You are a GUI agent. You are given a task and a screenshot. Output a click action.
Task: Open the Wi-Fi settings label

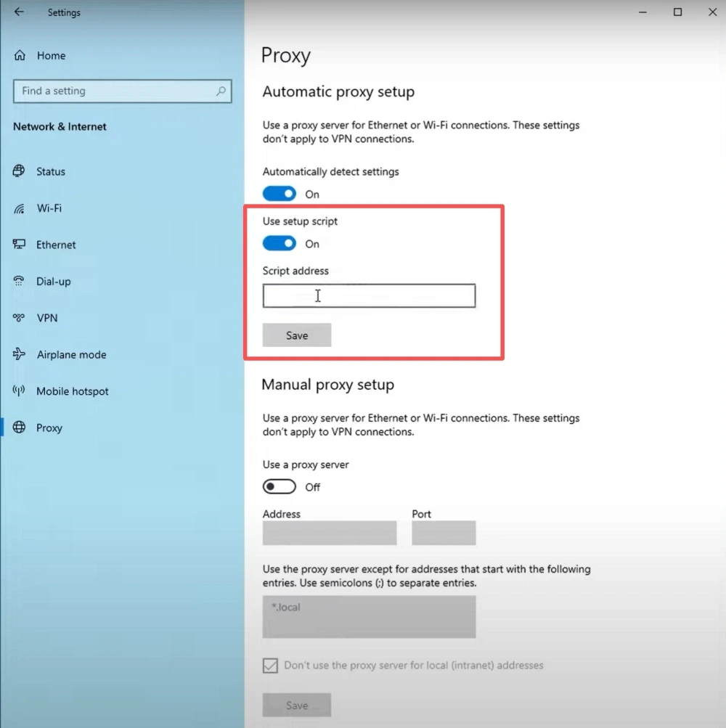(49, 208)
